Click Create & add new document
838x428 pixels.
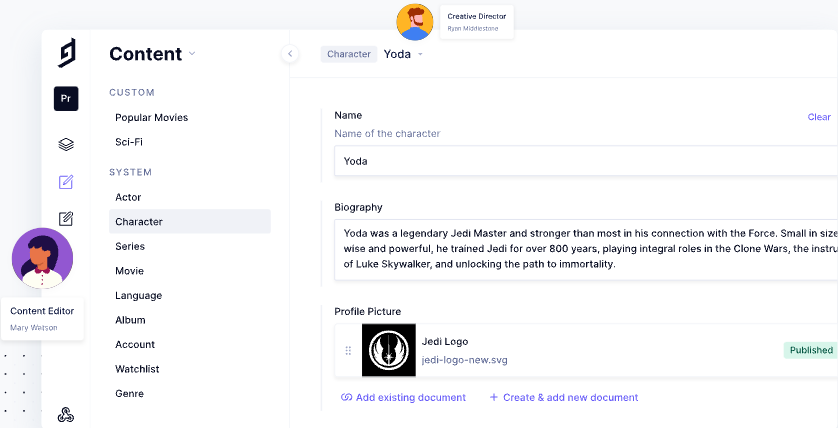click(563, 397)
